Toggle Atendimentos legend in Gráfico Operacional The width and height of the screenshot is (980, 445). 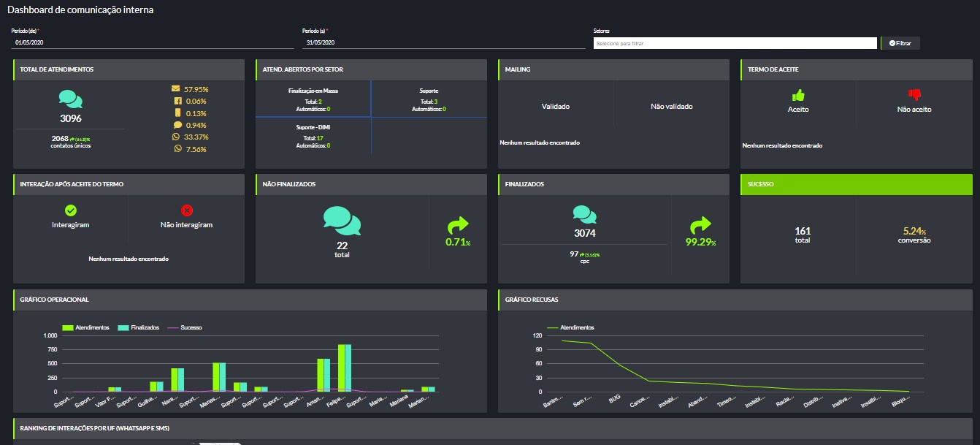pos(86,327)
